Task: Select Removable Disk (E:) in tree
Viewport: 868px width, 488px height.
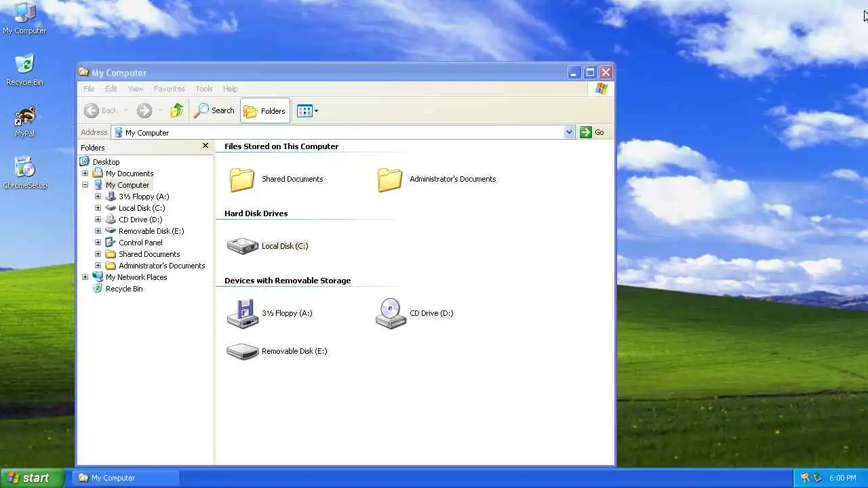Action: 151,231
